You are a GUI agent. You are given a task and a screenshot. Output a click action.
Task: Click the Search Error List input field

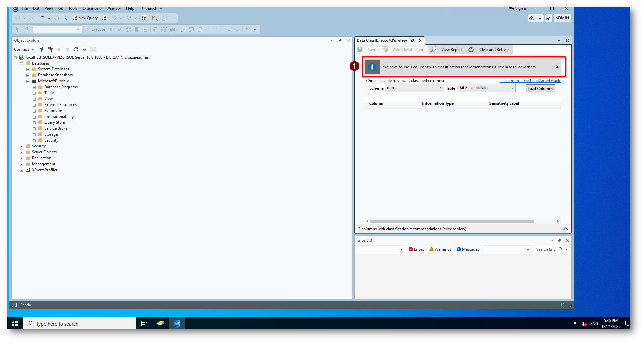545,249
